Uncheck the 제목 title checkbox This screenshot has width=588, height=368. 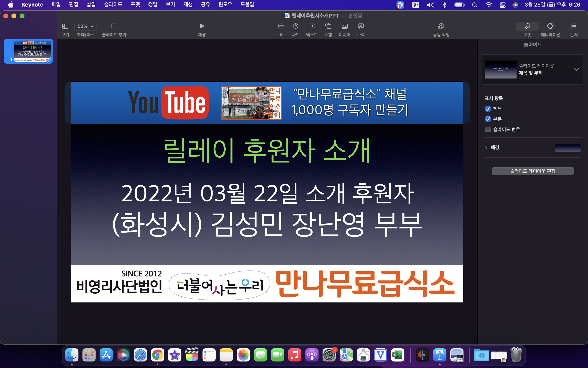point(488,109)
